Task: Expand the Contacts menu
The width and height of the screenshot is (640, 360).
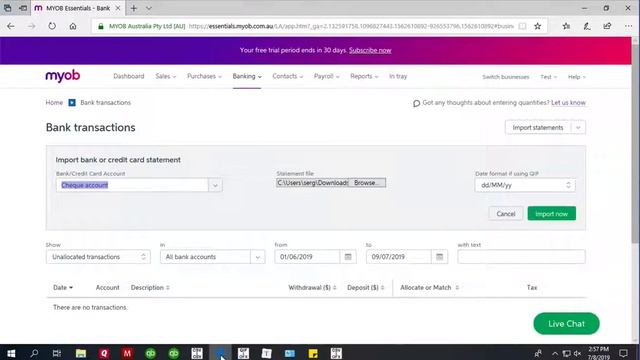Action: click(288, 76)
